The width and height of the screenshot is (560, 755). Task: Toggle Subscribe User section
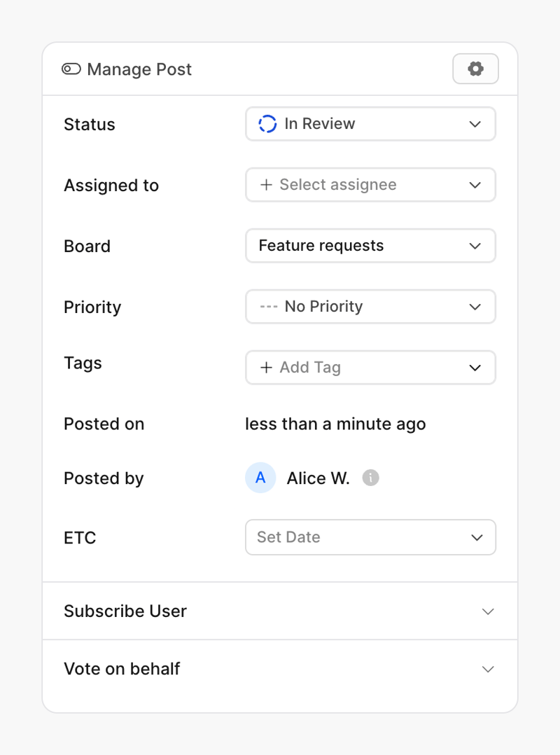tap(488, 611)
